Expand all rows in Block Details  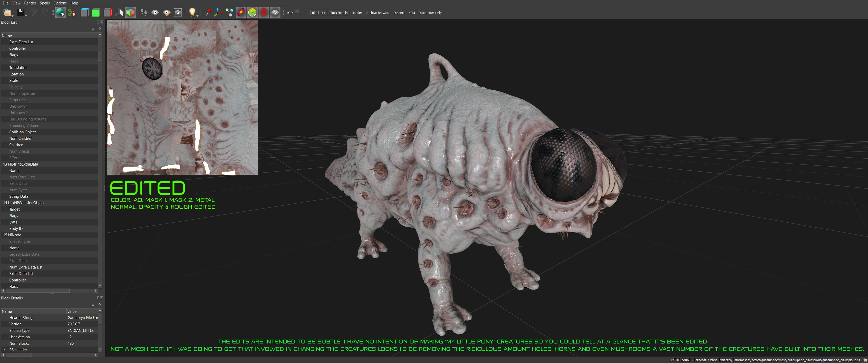[x=93, y=306]
